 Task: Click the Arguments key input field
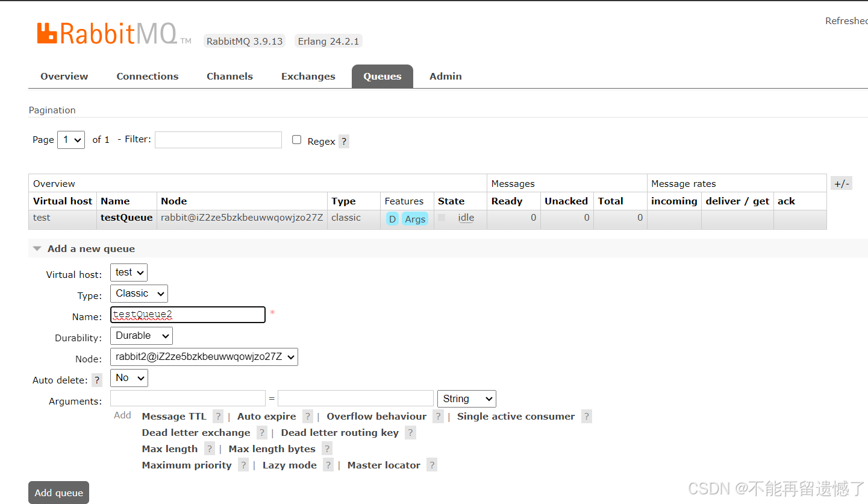coord(188,398)
